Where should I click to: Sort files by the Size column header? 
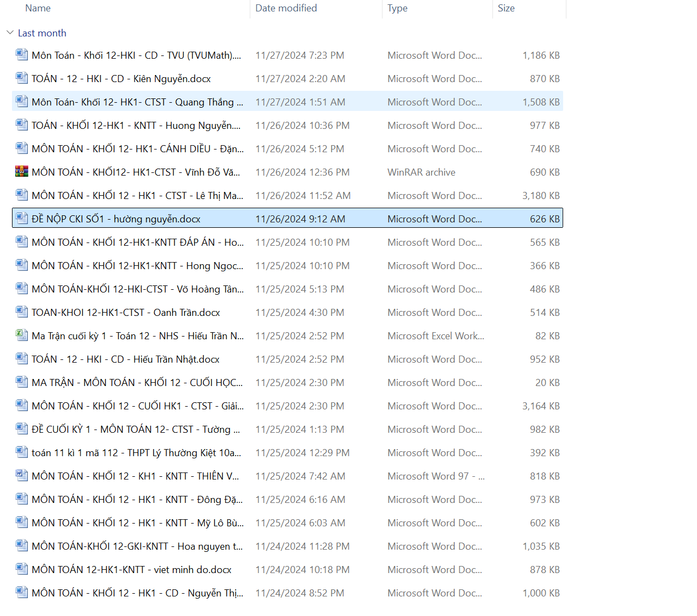click(x=506, y=8)
